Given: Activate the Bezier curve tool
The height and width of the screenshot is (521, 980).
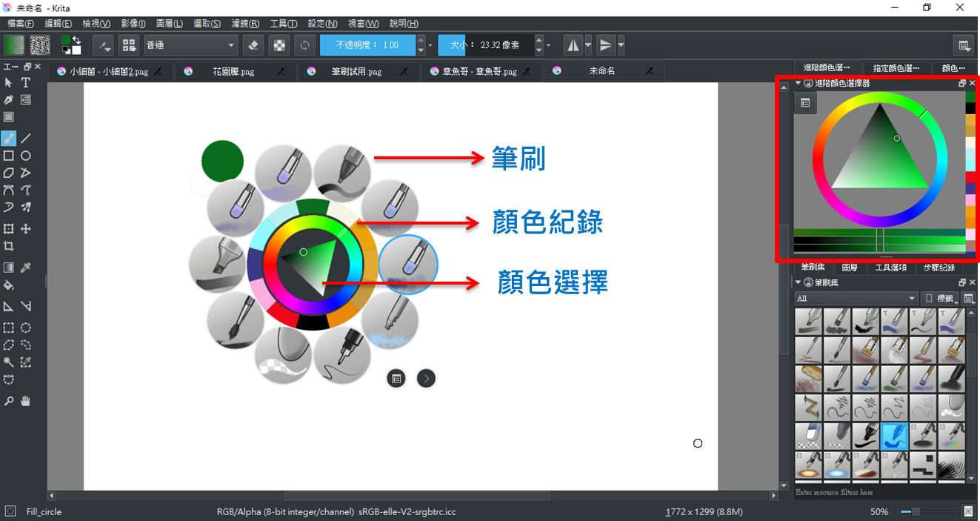Looking at the screenshot, I should pos(9,190).
